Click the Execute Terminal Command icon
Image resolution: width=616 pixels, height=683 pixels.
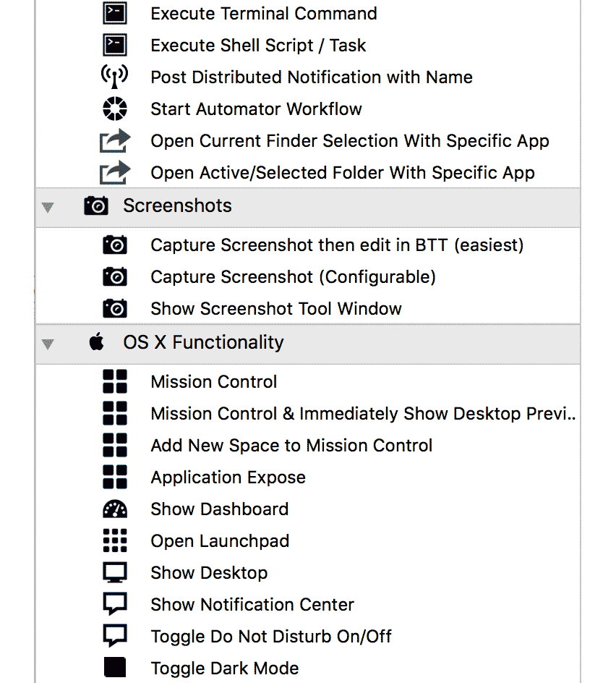(115, 13)
